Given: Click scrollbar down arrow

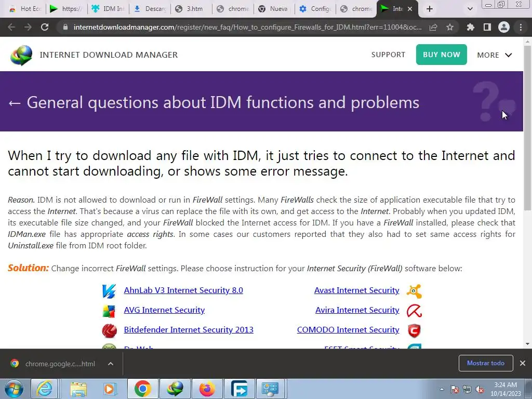Looking at the screenshot, I should pyautogui.click(x=528, y=344).
